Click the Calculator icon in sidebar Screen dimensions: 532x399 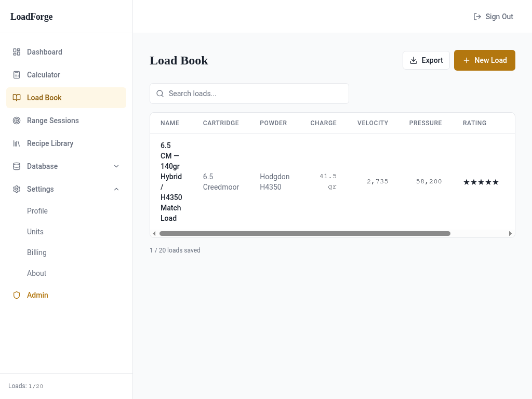tap(17, 75)
